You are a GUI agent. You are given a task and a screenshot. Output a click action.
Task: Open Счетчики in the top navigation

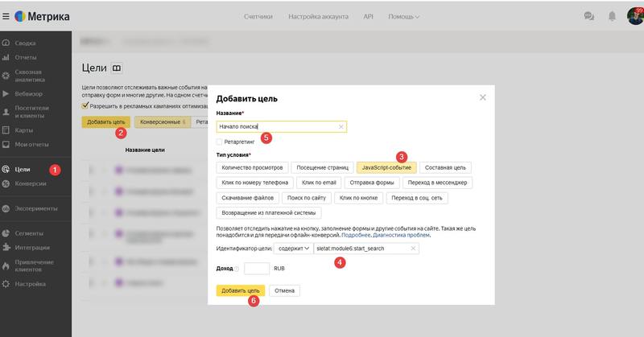coord(258,16)
